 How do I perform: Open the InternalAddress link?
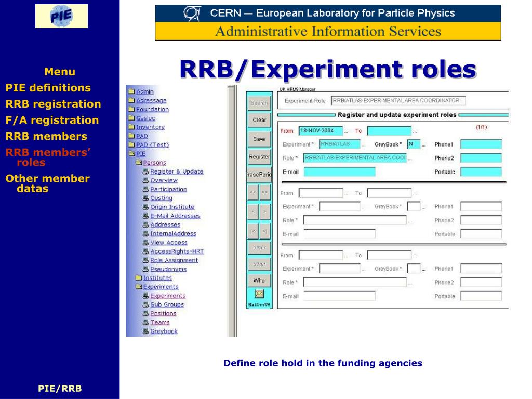tap(174, 233)
